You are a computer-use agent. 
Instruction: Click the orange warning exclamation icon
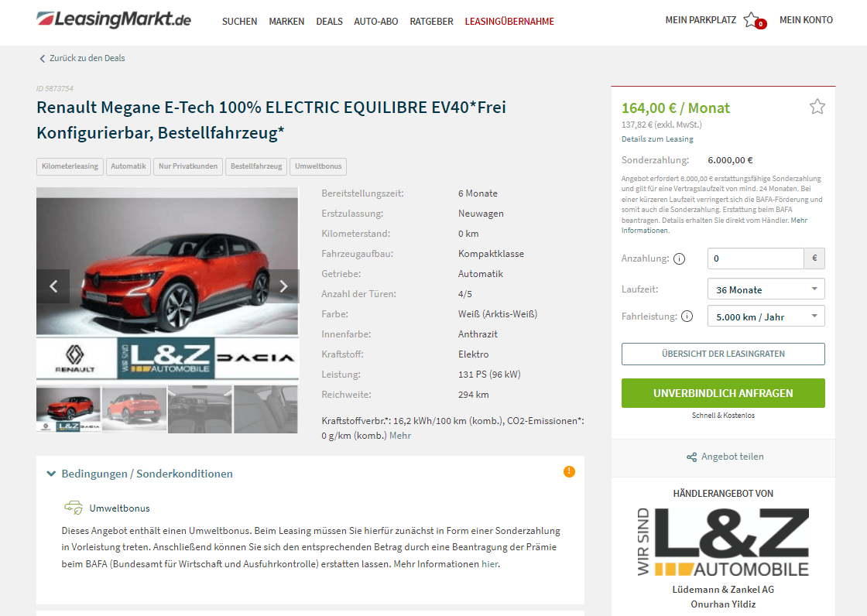click(569, 471)
